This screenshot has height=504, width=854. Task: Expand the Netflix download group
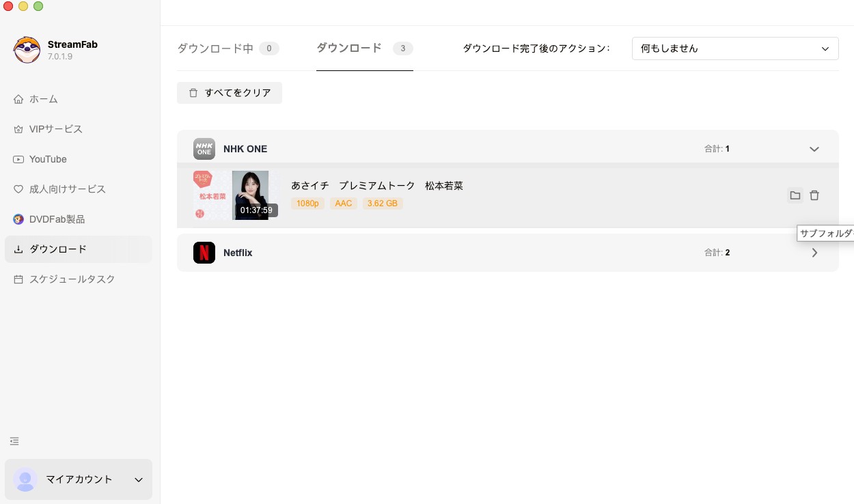(814, 253)
